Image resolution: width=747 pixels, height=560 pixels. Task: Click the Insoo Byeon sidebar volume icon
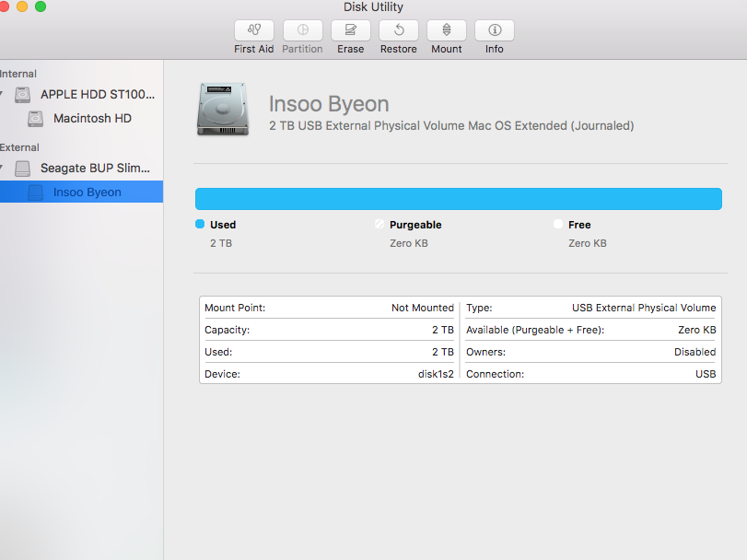[35, 192]
